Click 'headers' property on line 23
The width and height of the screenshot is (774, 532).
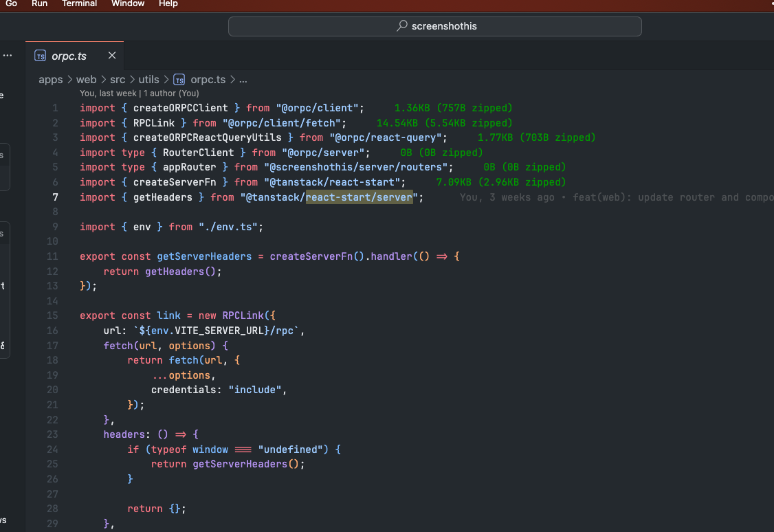click(x=124, y=434)
